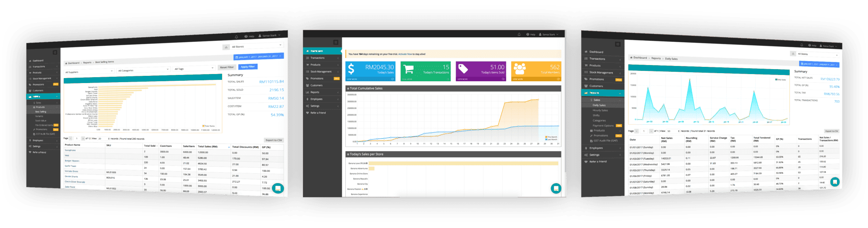Click Today's Sales per Store panel header

453,154
